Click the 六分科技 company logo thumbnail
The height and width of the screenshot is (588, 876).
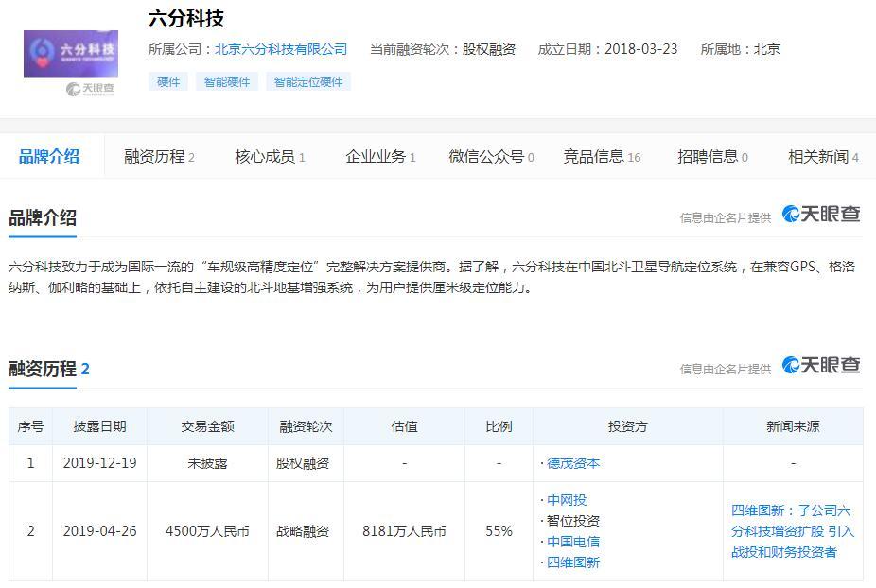pos(71,54)
